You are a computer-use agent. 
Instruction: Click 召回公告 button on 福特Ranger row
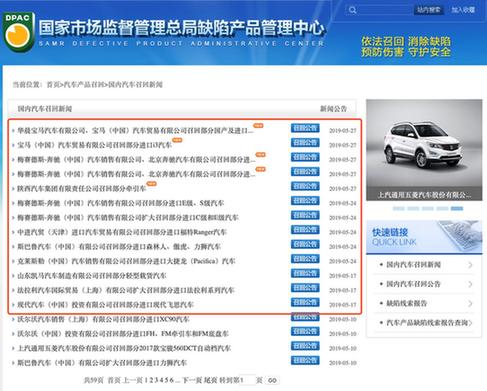pos(305,230)
